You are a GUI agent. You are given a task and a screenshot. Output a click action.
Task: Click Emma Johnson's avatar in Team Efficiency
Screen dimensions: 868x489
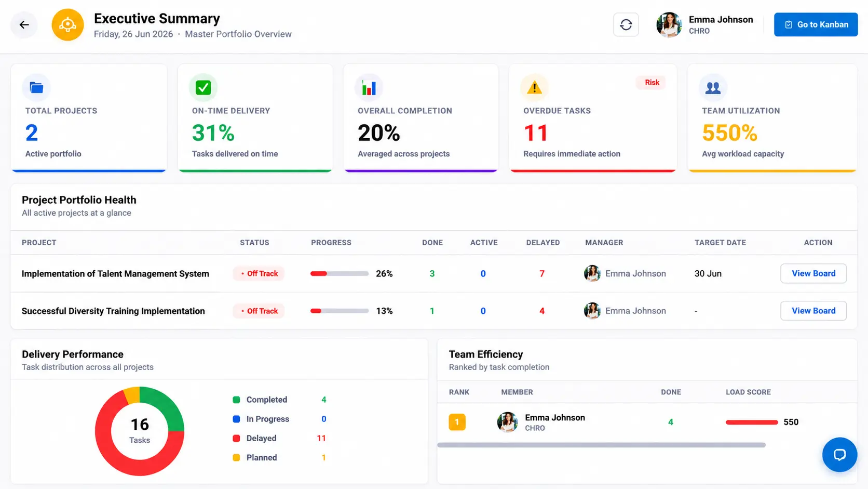tap(507, 422)
